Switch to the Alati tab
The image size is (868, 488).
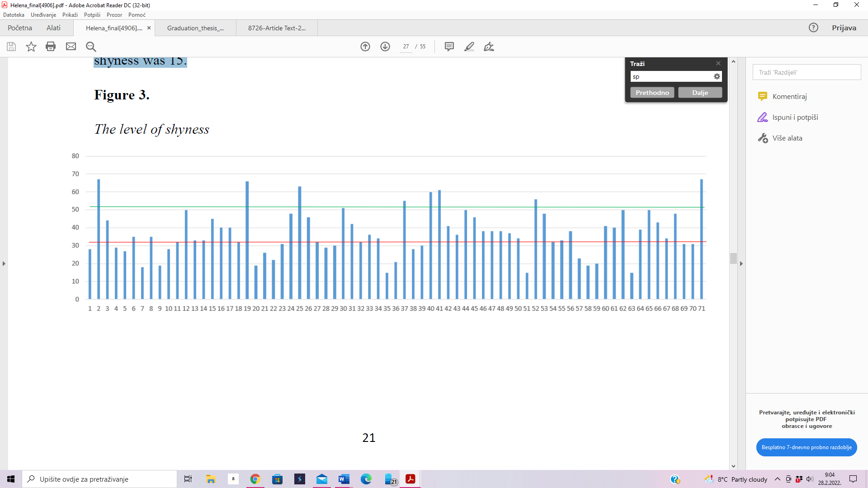(x=53, y=28)
